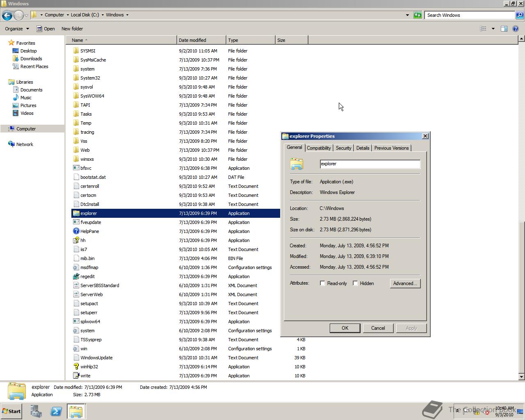Enable the Hidden attribute checkbox
The width and height of the screenshot is (525, 420).
click(x=355, y=283)
